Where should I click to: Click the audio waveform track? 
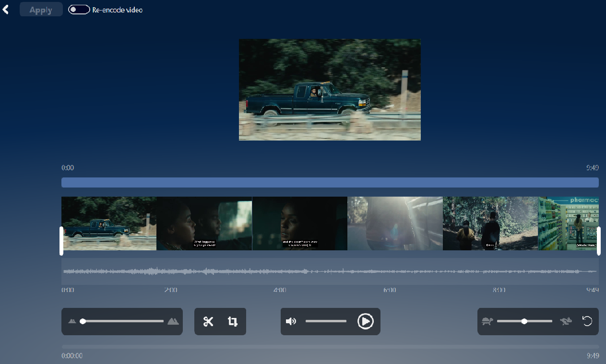tap(330, 271)
